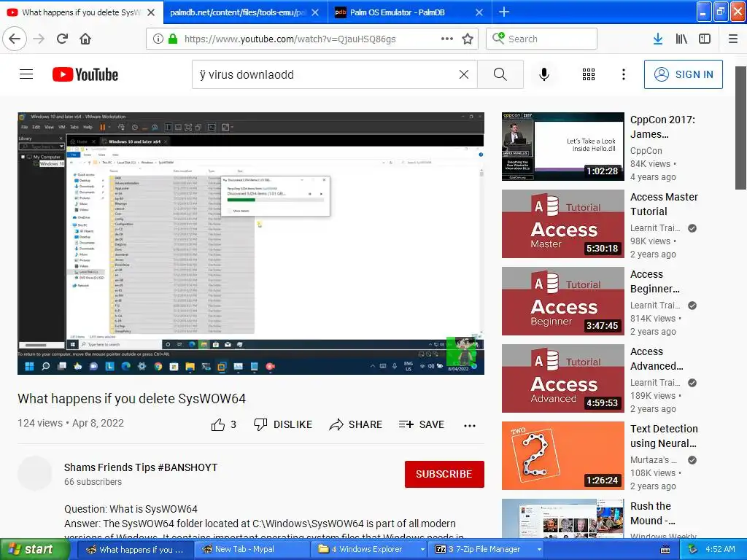Open CppCon 2017 video thumbnail
The image size is (747, 560).
click(x=562, y=146)
